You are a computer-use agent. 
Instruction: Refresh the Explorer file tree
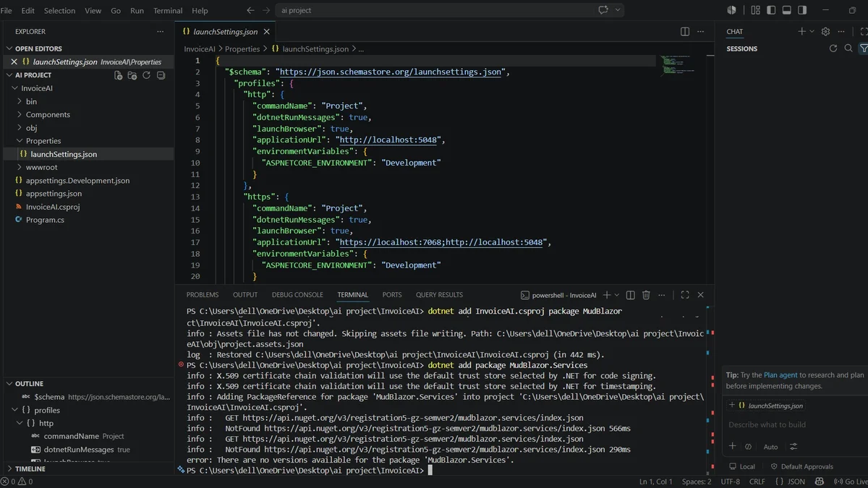tap(147, 75)
